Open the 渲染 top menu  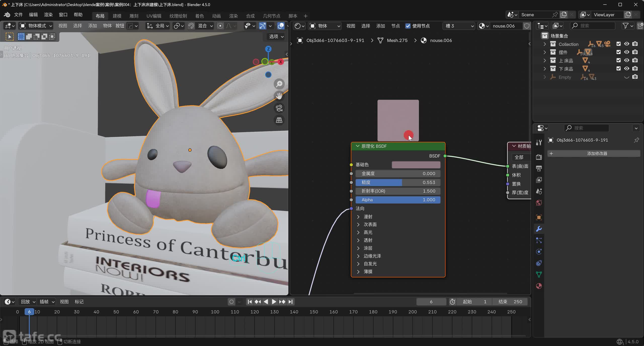[48, 15]
